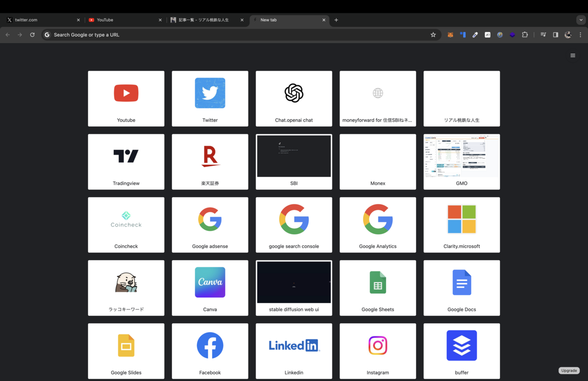Screen dimensions: 588x381
Task: Open the Google Docs tile
Action: 462,288
